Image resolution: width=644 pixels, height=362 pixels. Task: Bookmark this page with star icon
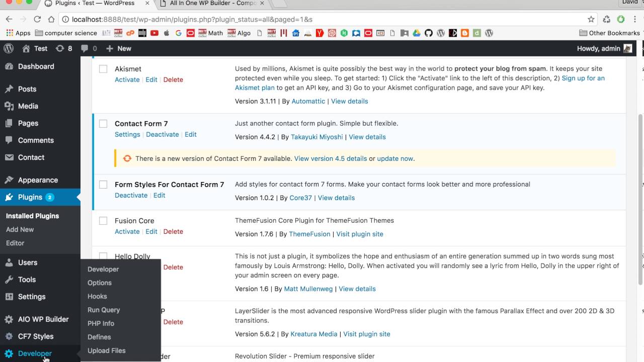[591, 19]
